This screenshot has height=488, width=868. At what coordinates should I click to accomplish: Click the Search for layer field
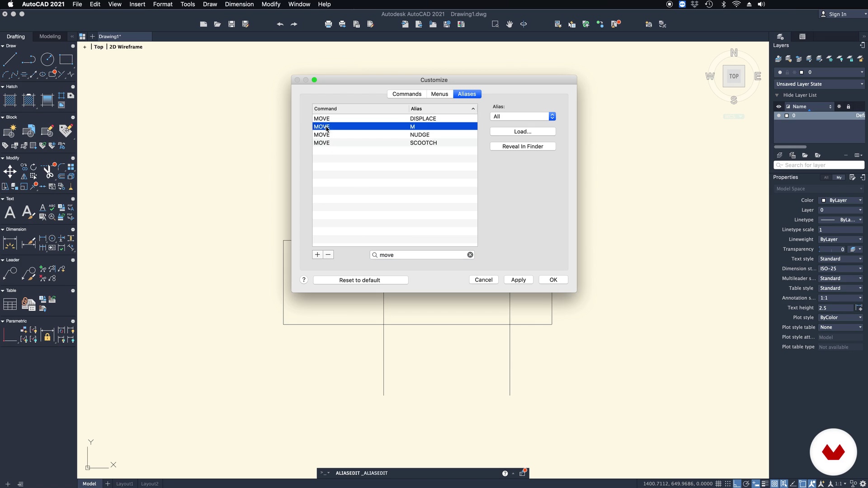pyautogui.click(x=819, y=165)
